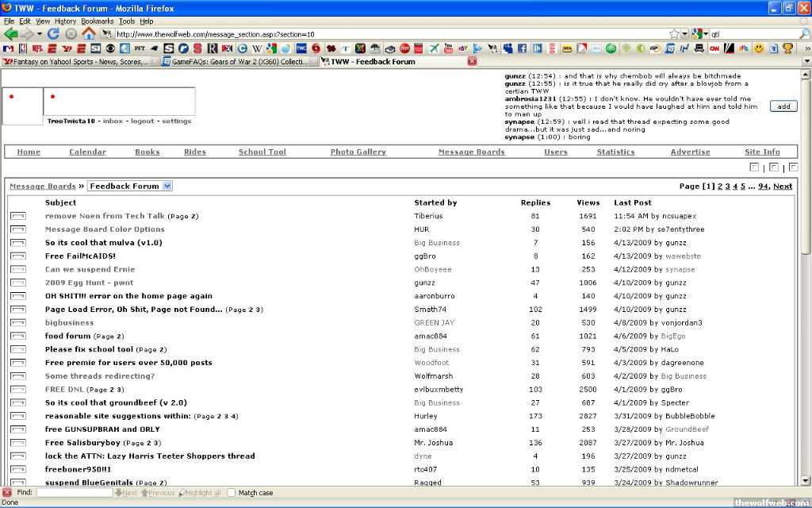Open the CNN bookmark icon
This screenshot has width=812, height=508.
714,48
